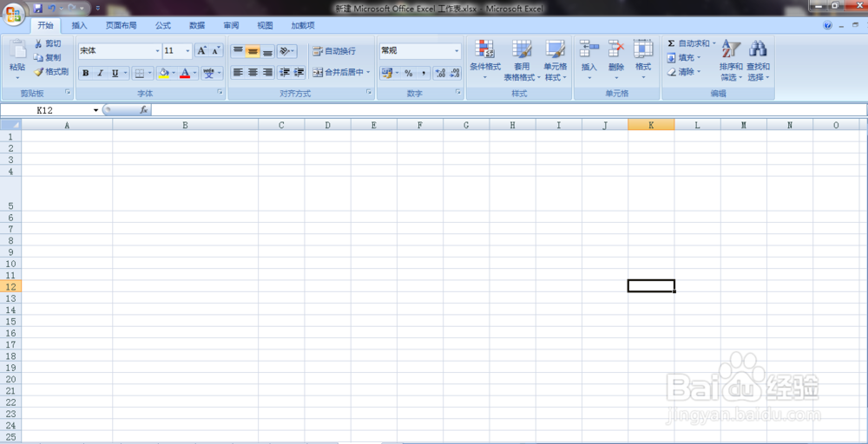This screenshot has width=868, height=444.
Task: Expand the 填充 fill dropdown
Action: pos(699,57)
